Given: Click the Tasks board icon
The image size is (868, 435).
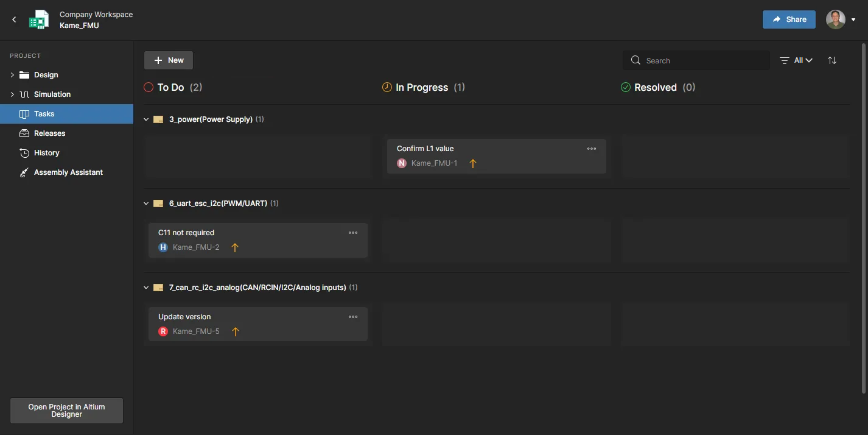Looking at the screenshot, I should coord(24,114).
